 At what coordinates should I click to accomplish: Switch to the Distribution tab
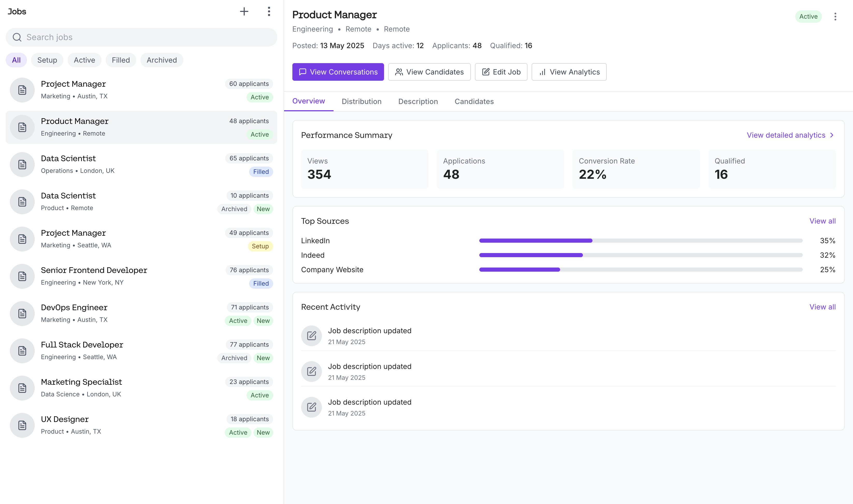[361, 101]
